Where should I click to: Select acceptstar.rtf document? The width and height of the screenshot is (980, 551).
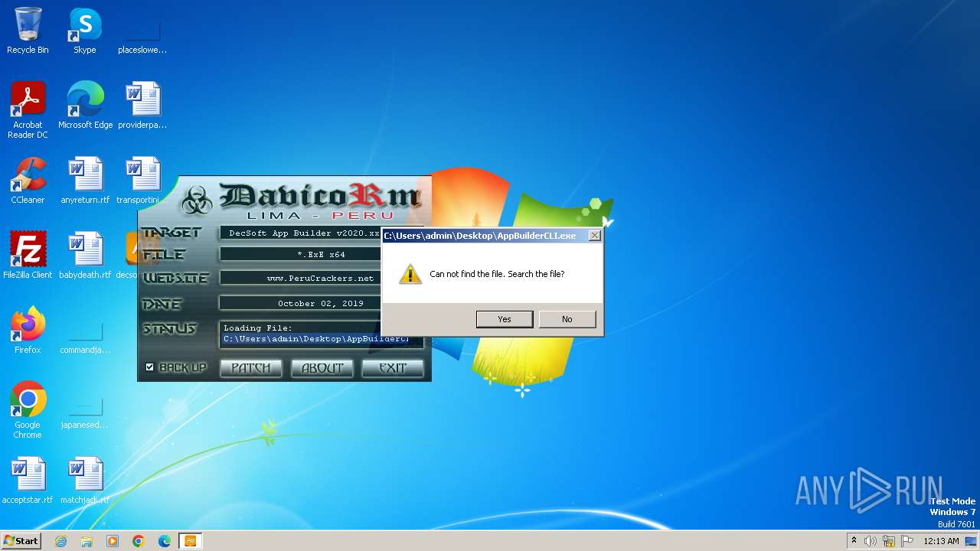point(28,481)
